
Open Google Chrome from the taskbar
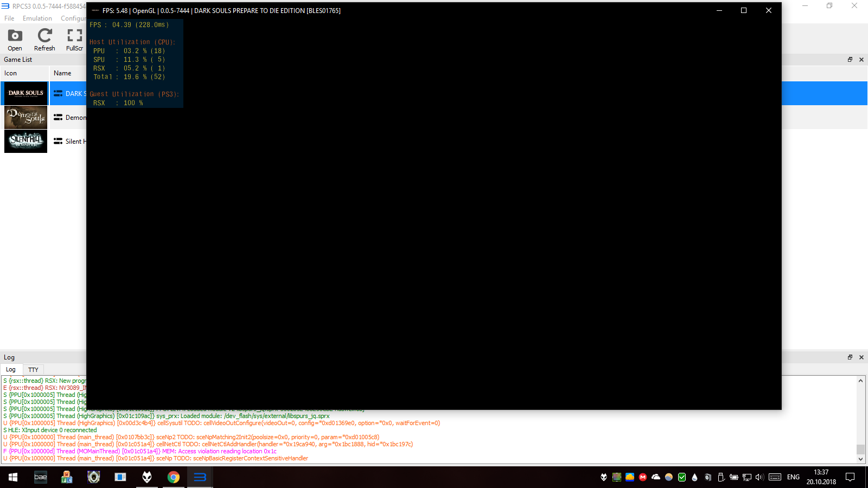pyautogui.click(x=174, y=477)
